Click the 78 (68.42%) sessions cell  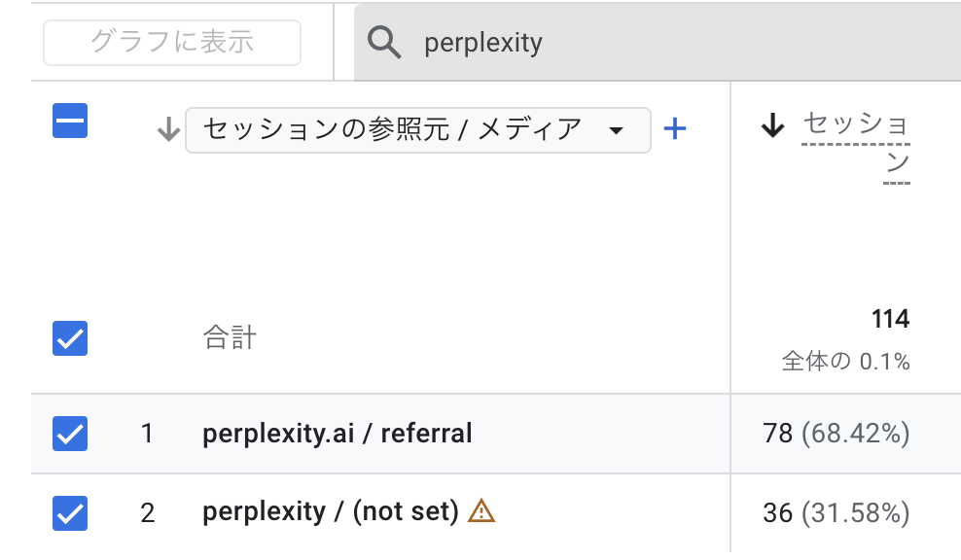(x=836, y=434)
